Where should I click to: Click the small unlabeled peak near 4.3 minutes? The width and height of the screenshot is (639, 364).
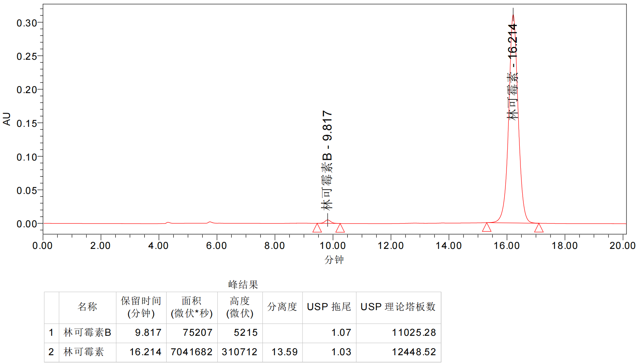168,223
